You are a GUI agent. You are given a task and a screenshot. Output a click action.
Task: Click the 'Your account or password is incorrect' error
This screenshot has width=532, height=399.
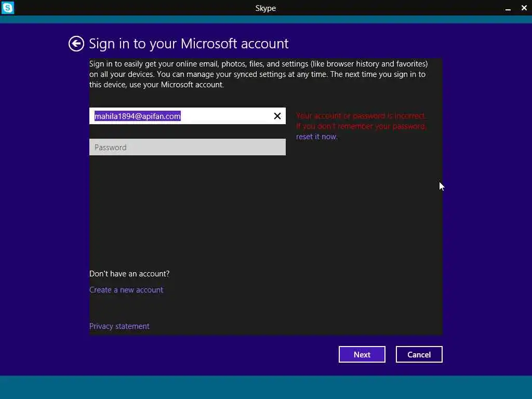pyautogui.click(x=361, y=116)
